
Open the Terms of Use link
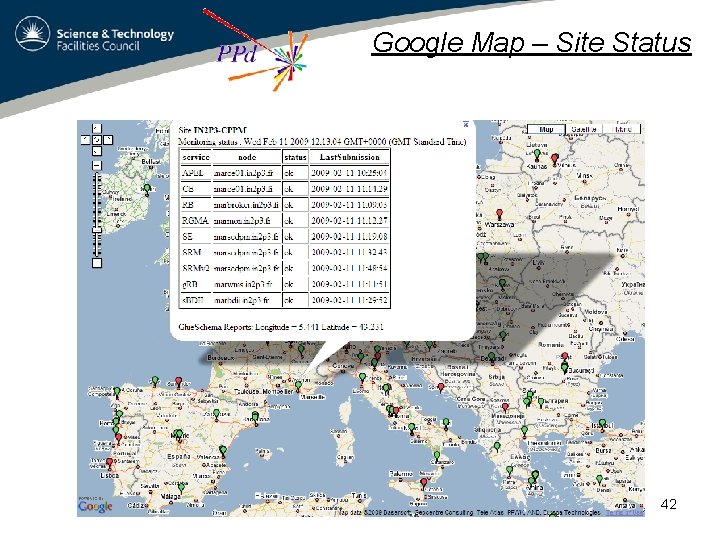[x=624, y=512]
